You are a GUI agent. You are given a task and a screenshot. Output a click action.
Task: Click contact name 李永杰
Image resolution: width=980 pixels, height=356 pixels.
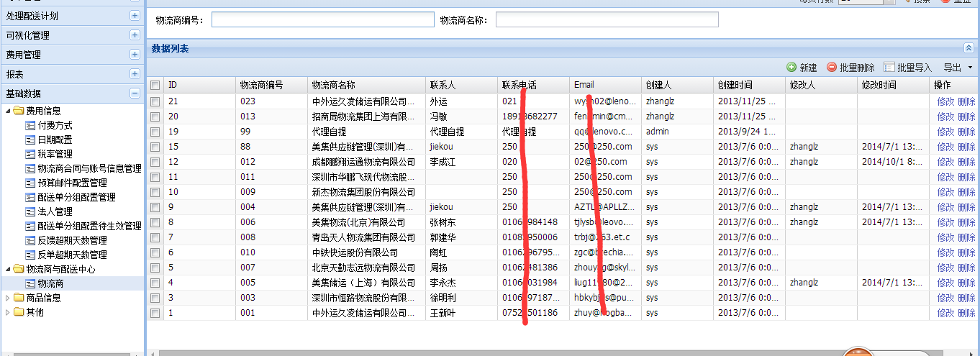click(443, 283)
